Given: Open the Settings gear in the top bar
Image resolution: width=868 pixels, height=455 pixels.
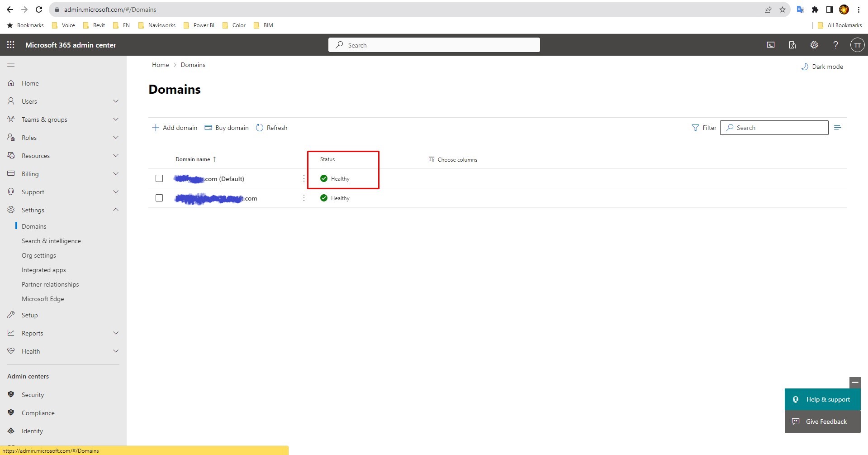Looking at the screenshot, I should point(814,45).
